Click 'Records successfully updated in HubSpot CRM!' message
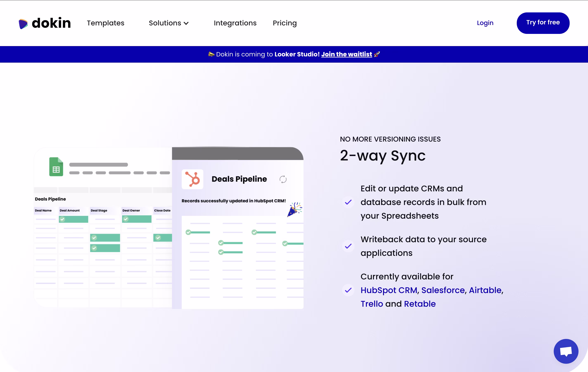Image resolution: width=588 pixels, height=372 pixels. click(234, 201)
